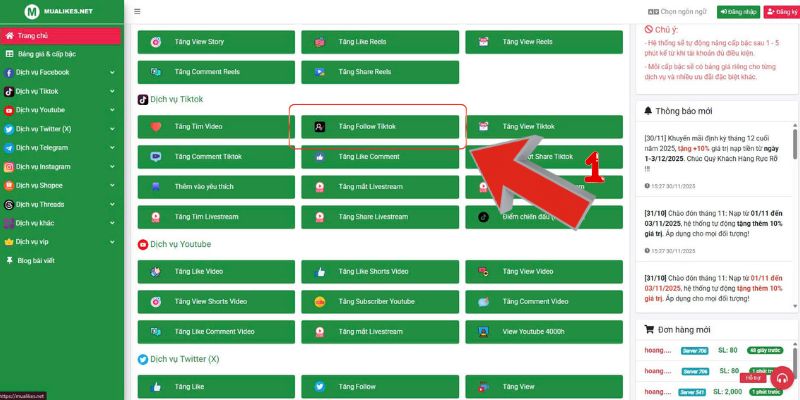This screenshot has width=800, height=400.
Task: Click thumbs-up icon on Tăng Like Comment
Action: 320,157
